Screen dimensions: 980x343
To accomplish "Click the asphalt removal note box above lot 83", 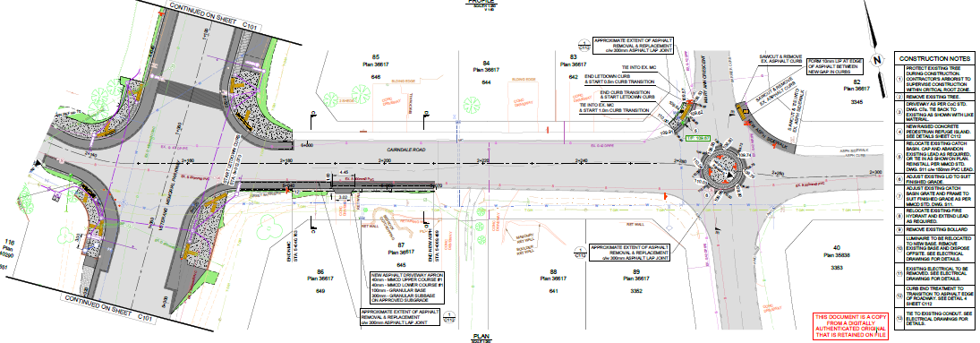I will 633,45.
